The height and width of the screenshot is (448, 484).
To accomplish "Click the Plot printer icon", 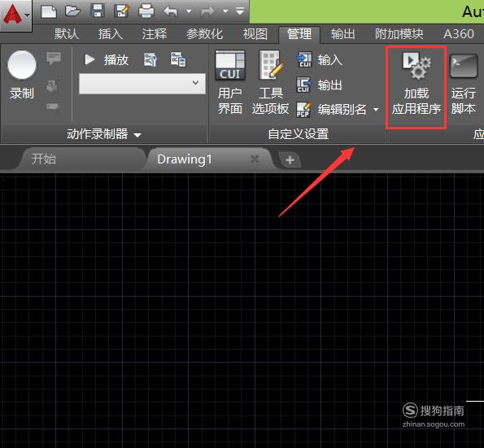I will (146, 11).
